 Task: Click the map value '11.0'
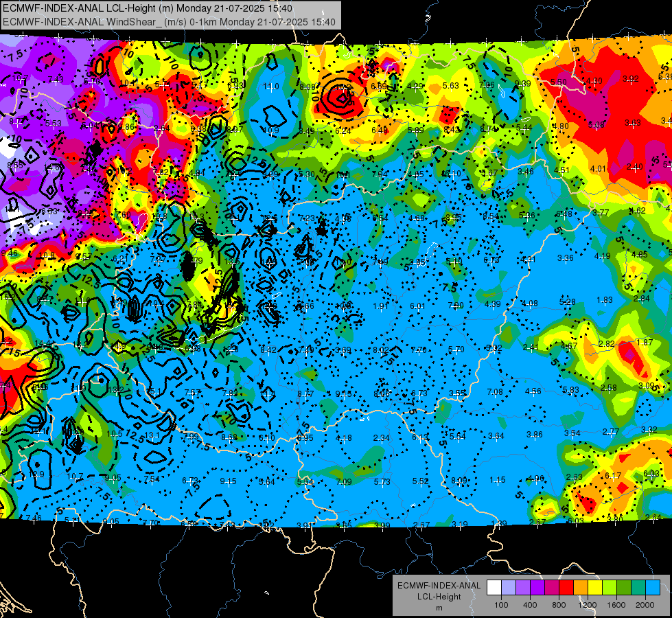tap(271, 87)
